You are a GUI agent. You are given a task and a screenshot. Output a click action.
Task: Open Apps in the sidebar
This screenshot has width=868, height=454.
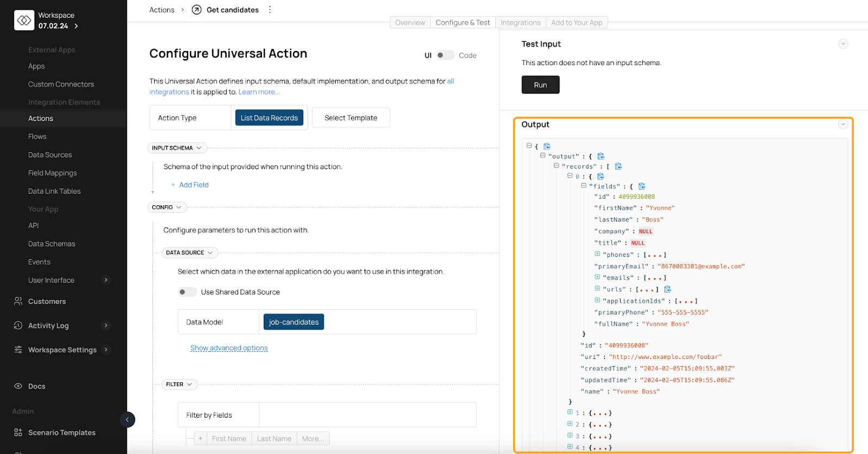(36, 66)
